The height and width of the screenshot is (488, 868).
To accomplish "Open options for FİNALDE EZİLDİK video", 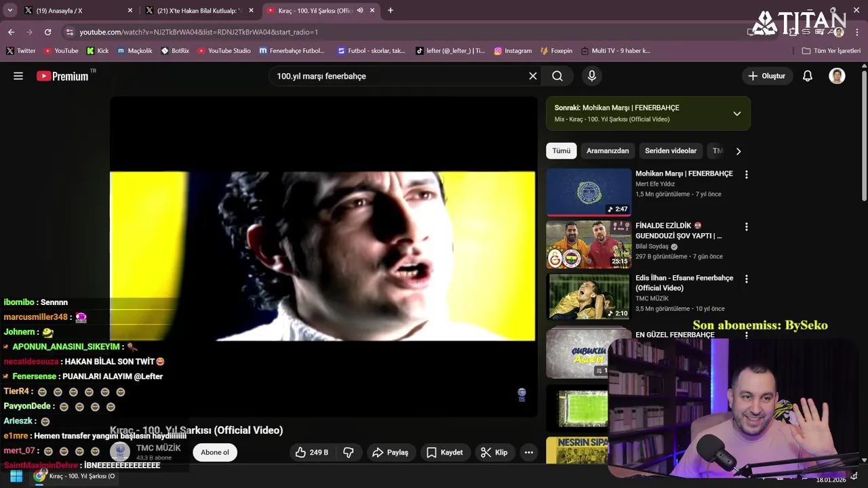I will 747,226.
